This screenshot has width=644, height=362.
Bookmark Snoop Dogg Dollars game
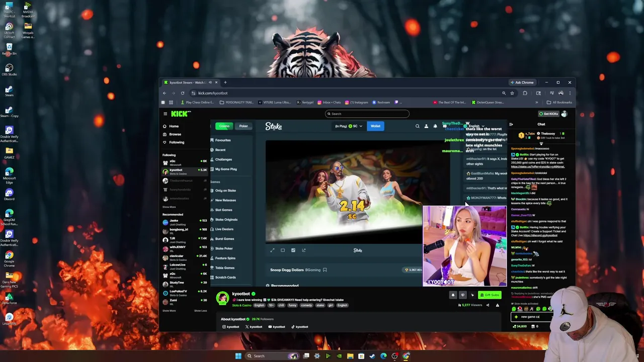point(325,270)
